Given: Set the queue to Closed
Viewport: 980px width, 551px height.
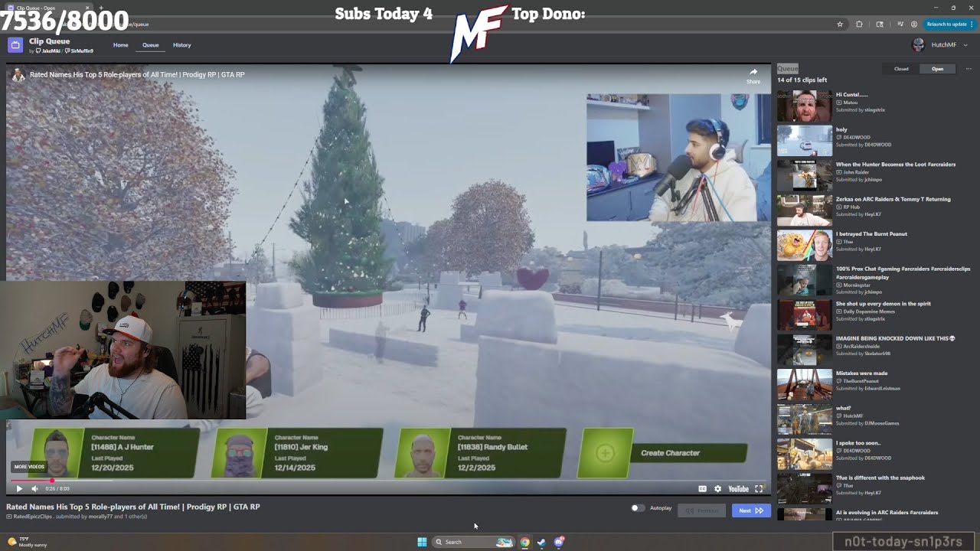Looking at the screenshot, I should click(x=901, y=69).
